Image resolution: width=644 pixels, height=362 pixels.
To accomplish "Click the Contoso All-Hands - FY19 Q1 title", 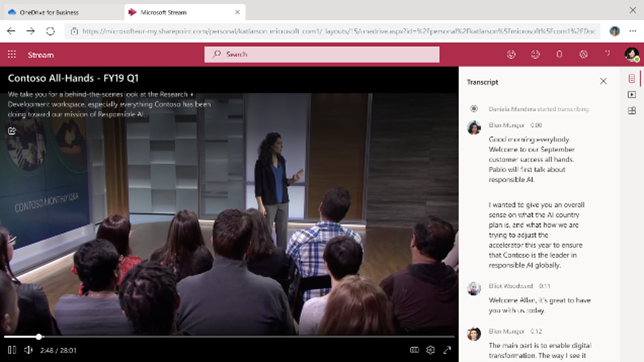I will [73, 78].
